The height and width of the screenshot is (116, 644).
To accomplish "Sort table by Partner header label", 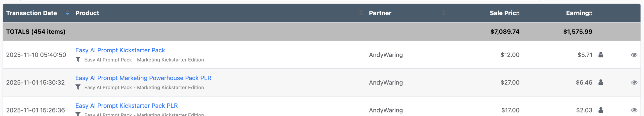I will coord(380,13).
